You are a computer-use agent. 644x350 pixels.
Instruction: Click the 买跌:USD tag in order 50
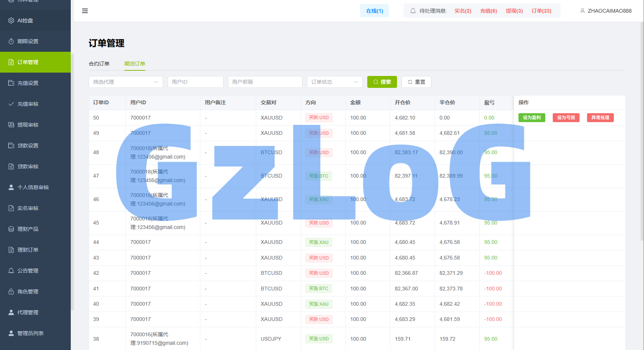pyautogui.click(x=319, y=118)
